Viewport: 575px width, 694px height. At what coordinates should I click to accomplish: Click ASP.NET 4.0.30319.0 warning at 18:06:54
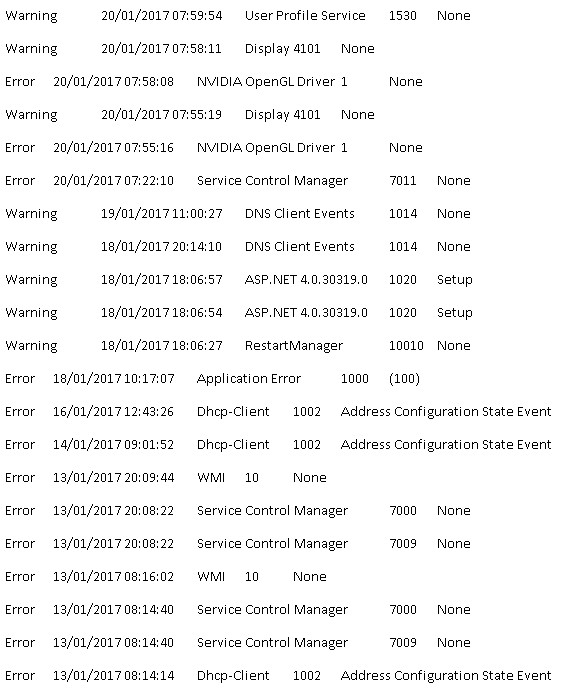click(x=239, y=313)
